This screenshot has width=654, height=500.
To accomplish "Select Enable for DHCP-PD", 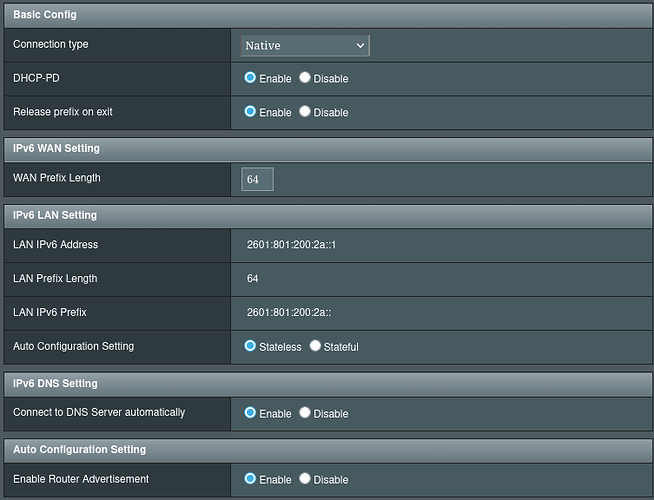I will (x=250, y=78).
